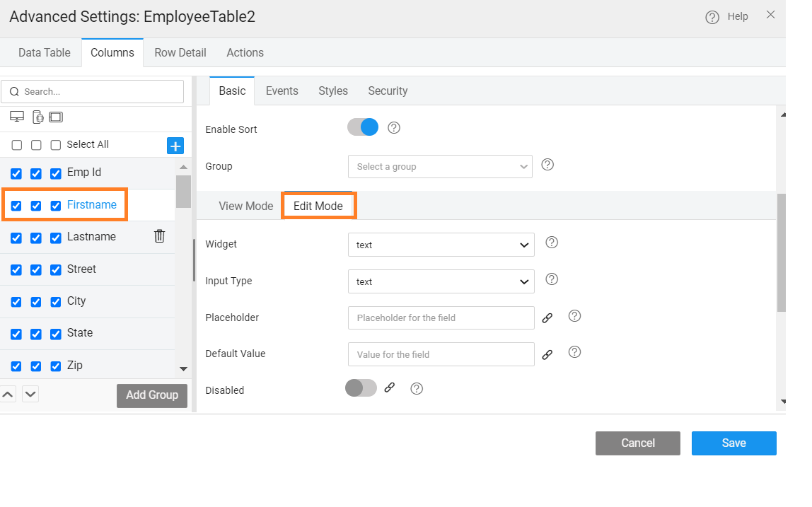Open help tooltip for Enable Sort

click(395, 128)
